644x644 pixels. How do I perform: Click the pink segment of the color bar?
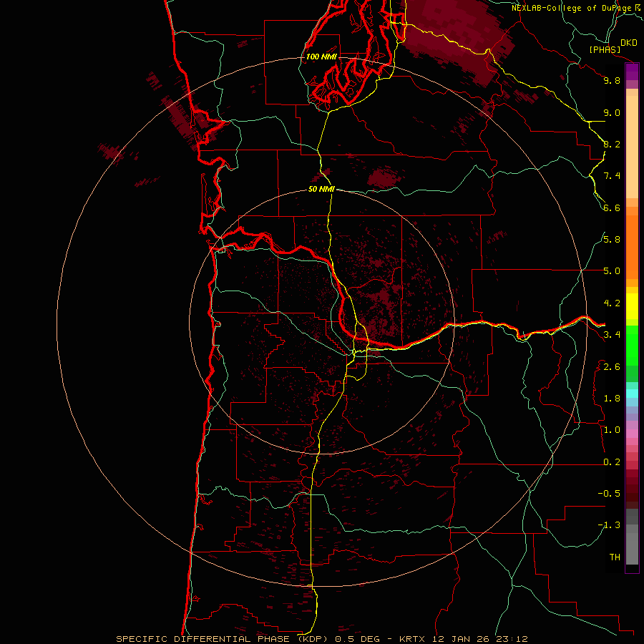pos(632,434)
